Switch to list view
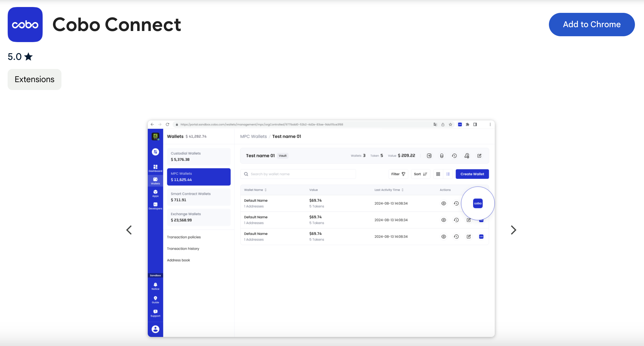 448,174
